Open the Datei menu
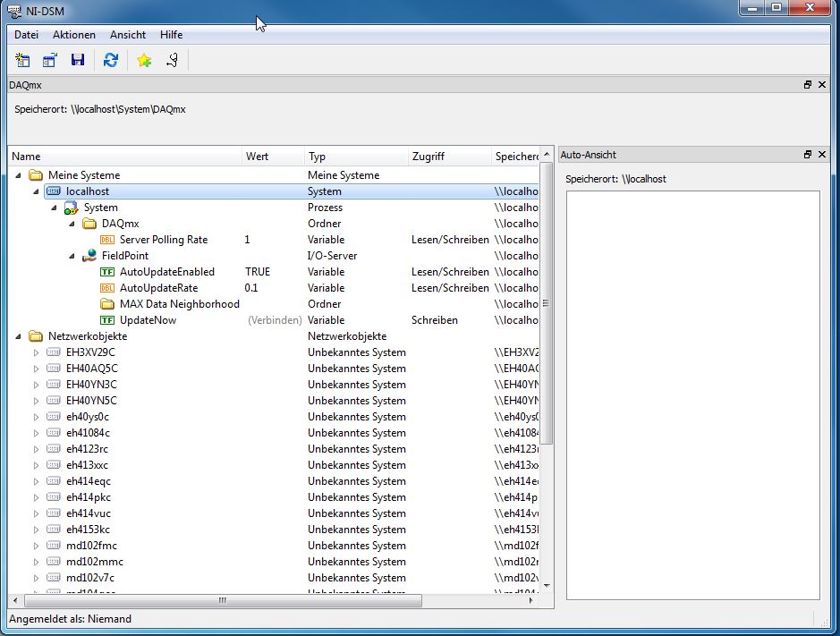The image size is (840, 636). 26,35
